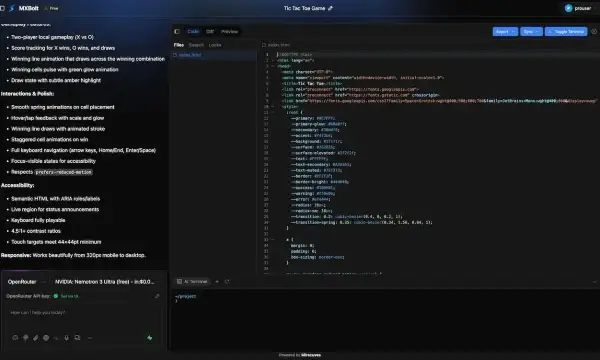Click the refresh icon next to the terminal tabs
Screen dimensions: 600x360
[x=227, y=282]
